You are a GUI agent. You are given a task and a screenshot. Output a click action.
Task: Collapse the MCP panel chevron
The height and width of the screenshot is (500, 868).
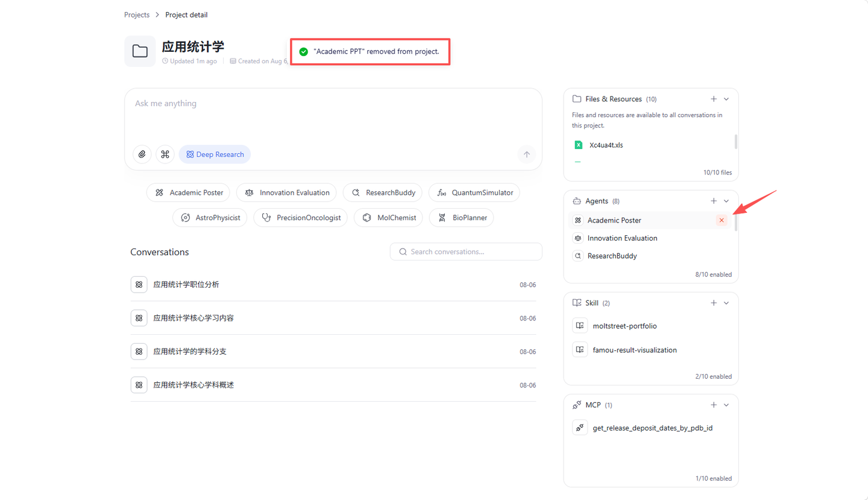click(x=726, y=405)
